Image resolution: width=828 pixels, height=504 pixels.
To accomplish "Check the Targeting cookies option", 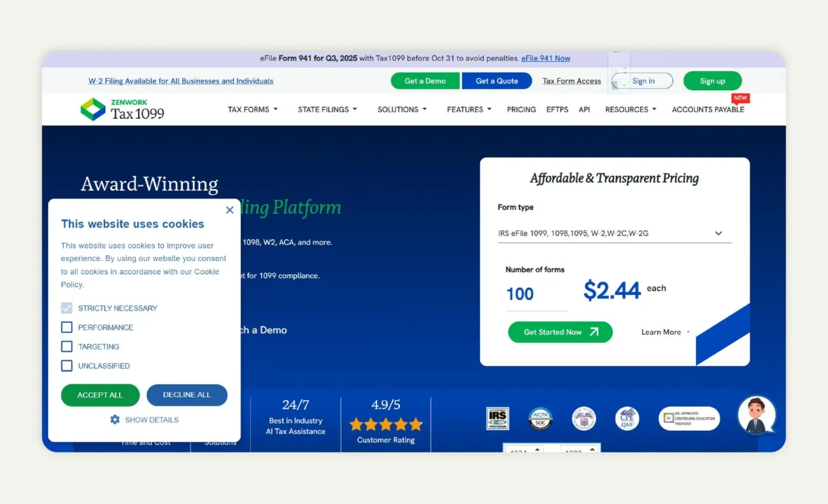I will point(66,346).
